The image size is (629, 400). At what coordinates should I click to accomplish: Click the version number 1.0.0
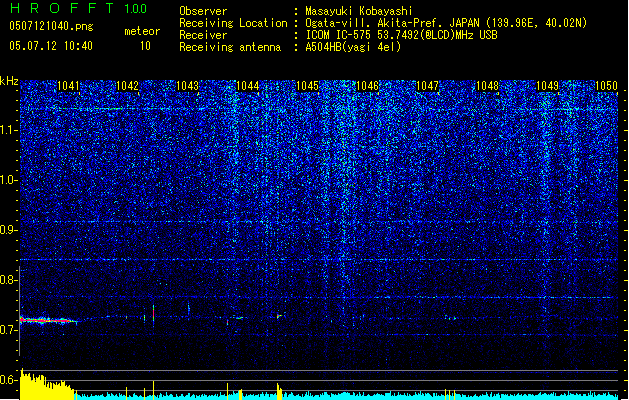coord(135,8)
